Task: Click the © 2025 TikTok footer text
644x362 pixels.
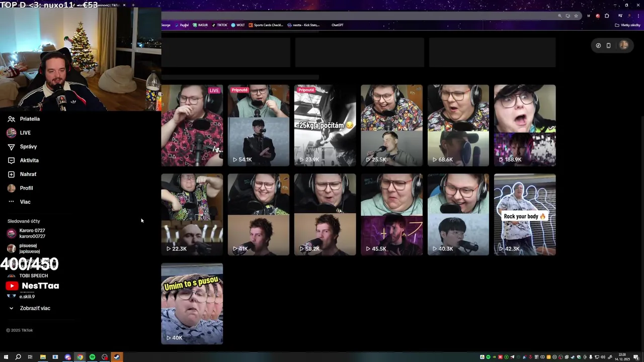Action: pyautogui.click(x=19, y=330)
